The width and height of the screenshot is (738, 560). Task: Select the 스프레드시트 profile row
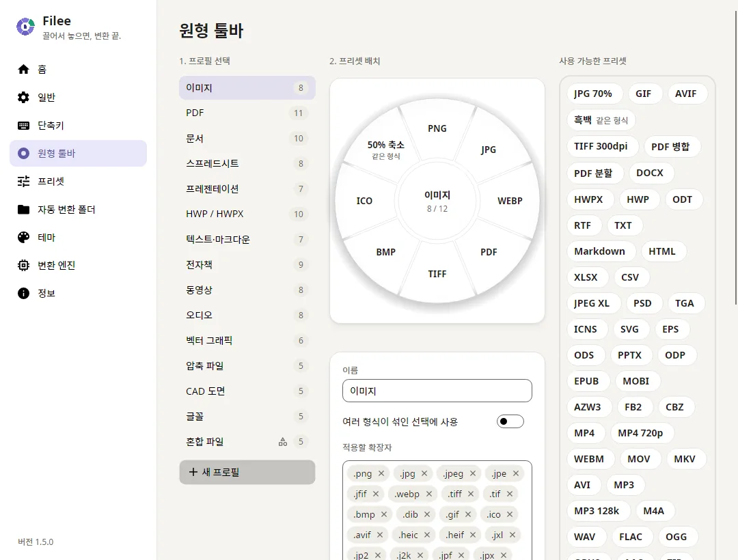(x=247, y=164)
